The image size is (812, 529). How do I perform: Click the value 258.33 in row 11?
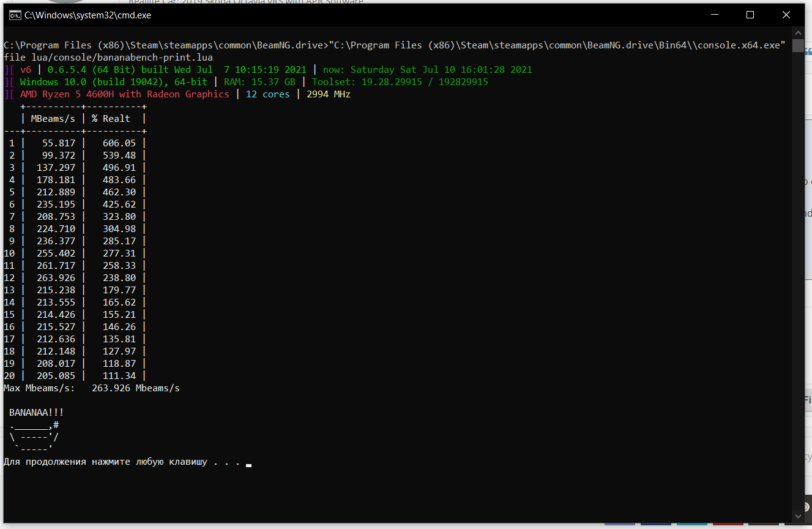pos(119,266)
